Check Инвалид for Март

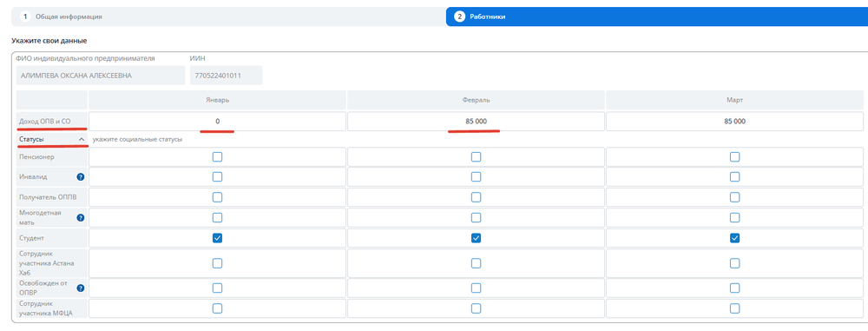[734, 177]
